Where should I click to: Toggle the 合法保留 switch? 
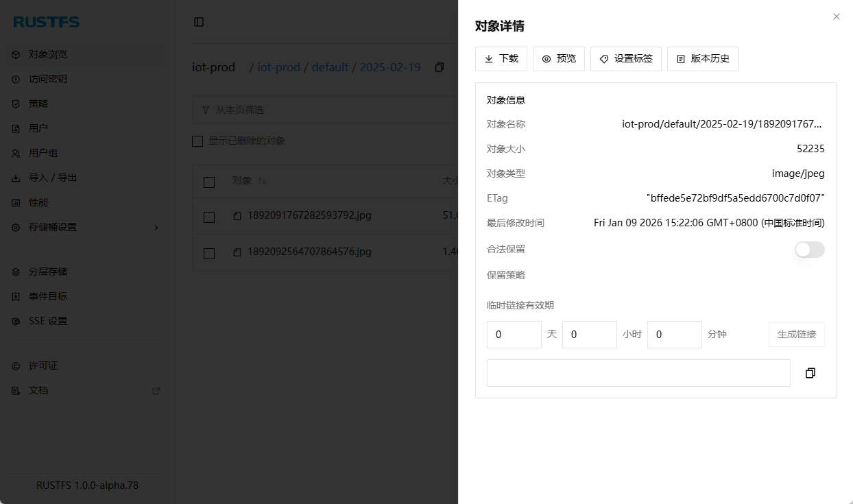point(810,250)
